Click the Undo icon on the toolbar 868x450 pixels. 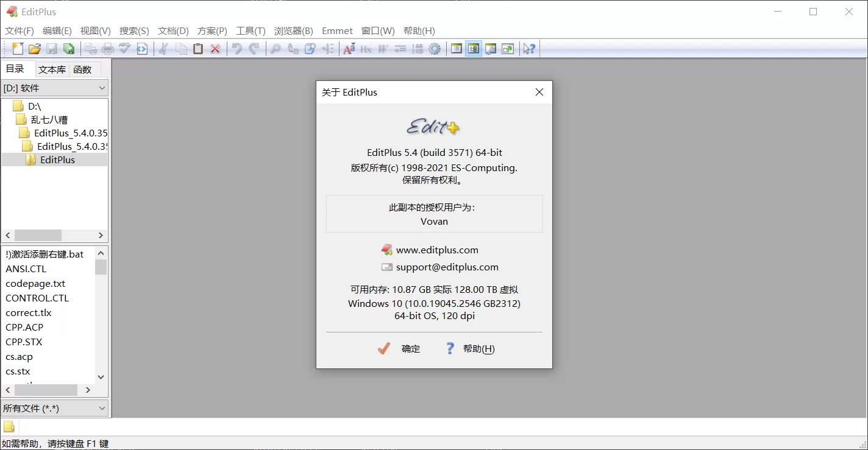(x=237, y=49)
